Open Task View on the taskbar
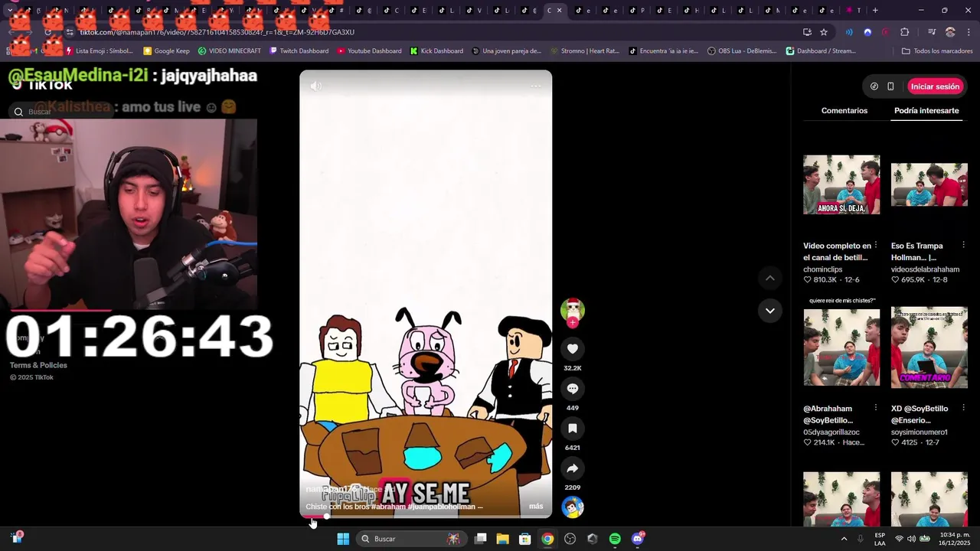The image size is (980, 551). pos(480,539)
